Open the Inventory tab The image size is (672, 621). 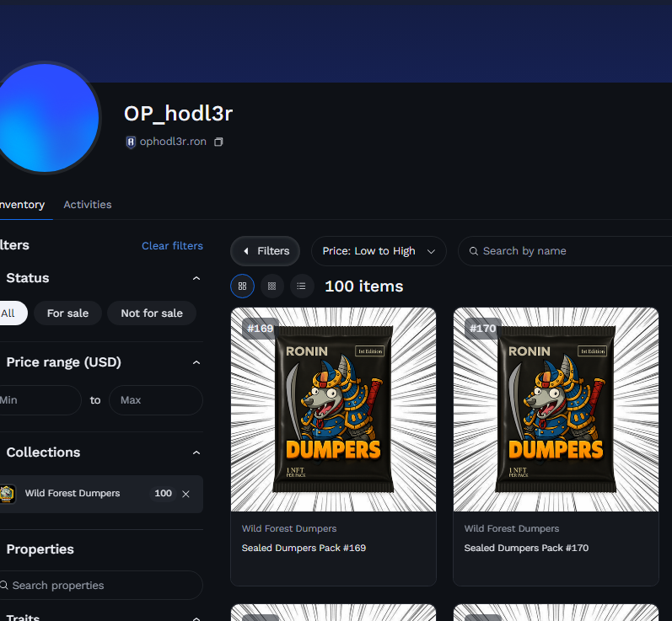tap(21, 205)
